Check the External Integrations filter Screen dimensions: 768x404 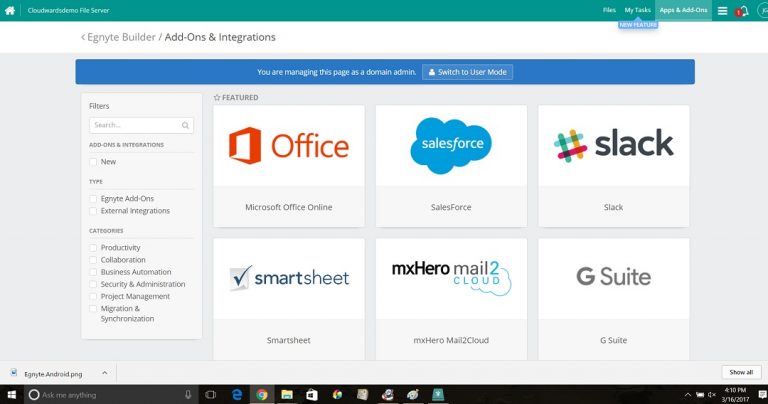(x=93, y=211)
